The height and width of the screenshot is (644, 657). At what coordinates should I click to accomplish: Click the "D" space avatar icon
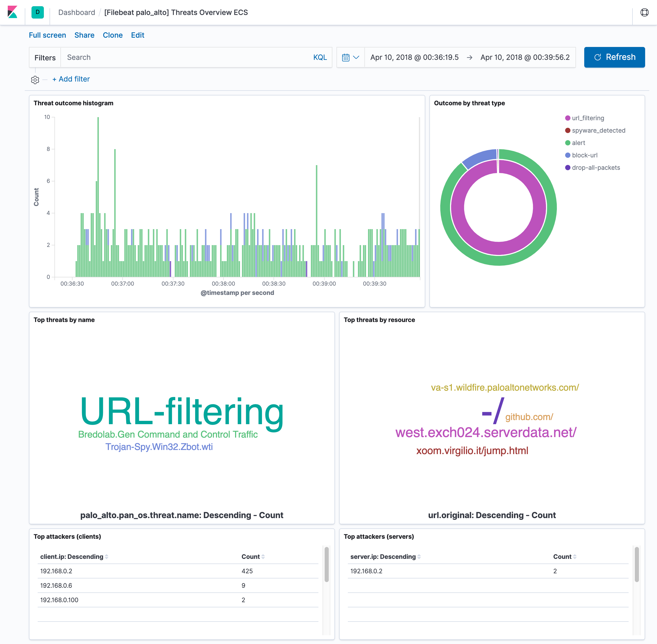point(37,13)
